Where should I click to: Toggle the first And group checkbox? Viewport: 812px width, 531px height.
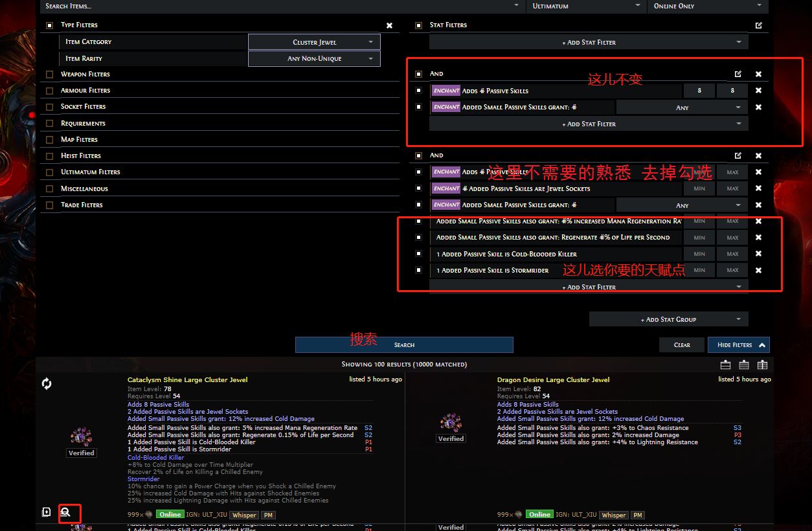pos(418,74)
